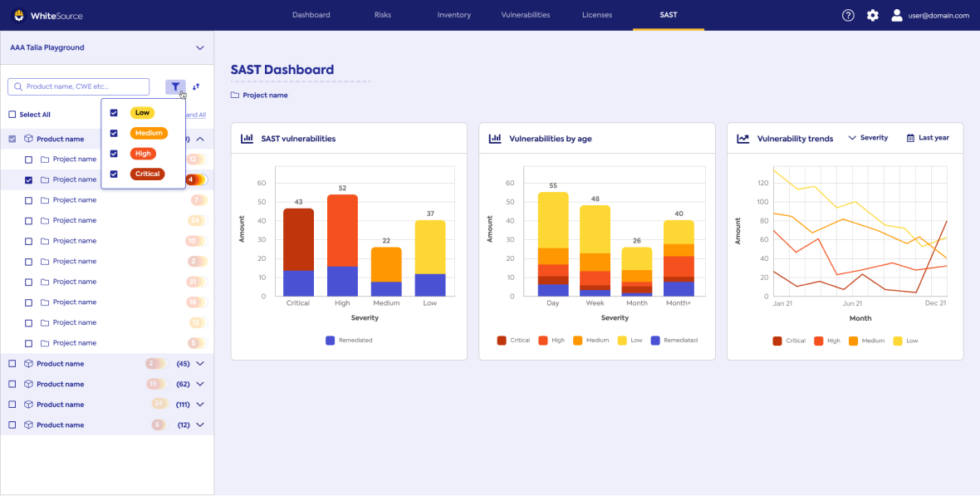Click the Remediated legend swatch in SAST vulnerabilities

[x=331, y=340]
